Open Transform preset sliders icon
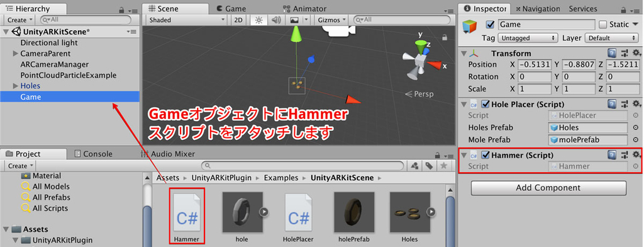 click(625, 53)
